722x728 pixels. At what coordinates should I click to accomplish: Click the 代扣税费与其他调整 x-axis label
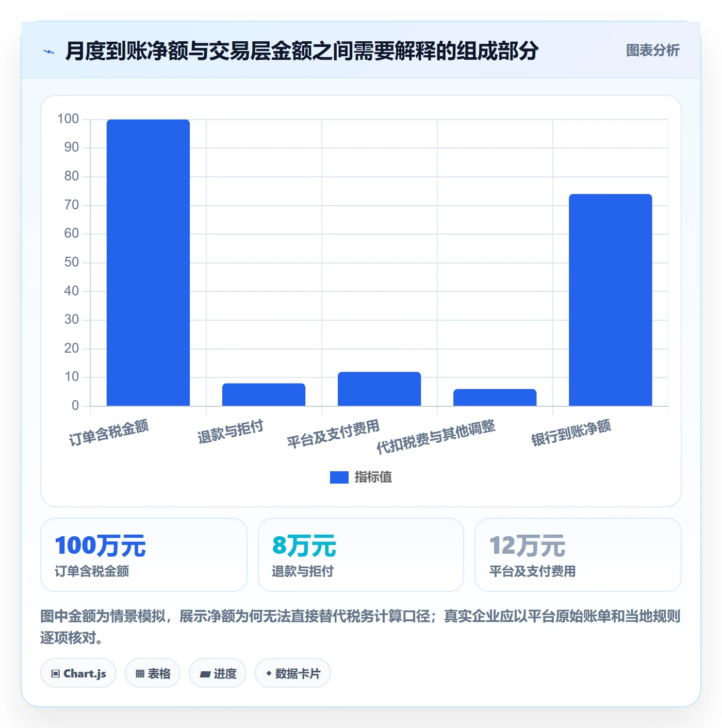(436, 436)
